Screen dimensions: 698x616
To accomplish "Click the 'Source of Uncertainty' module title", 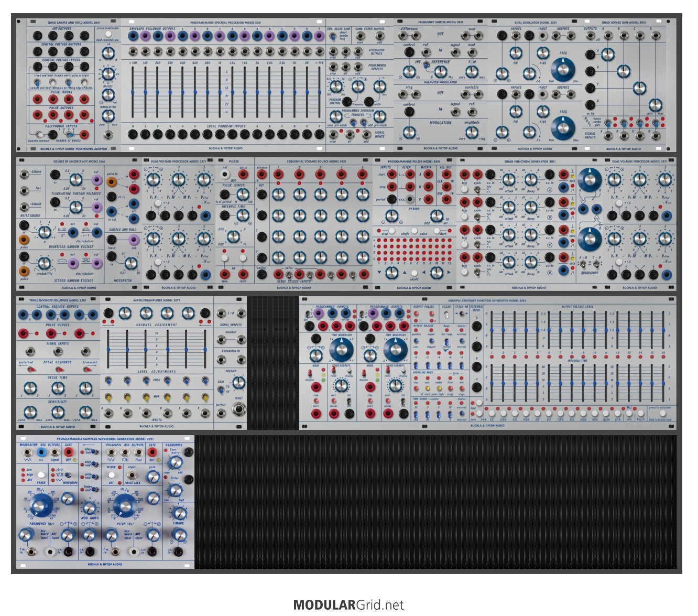I will (79, 161).
